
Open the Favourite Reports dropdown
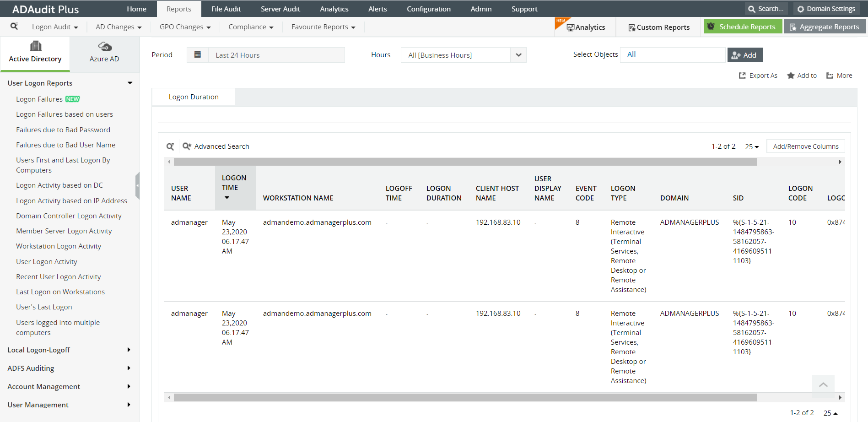pyautogui.click(x=323, y=27)
